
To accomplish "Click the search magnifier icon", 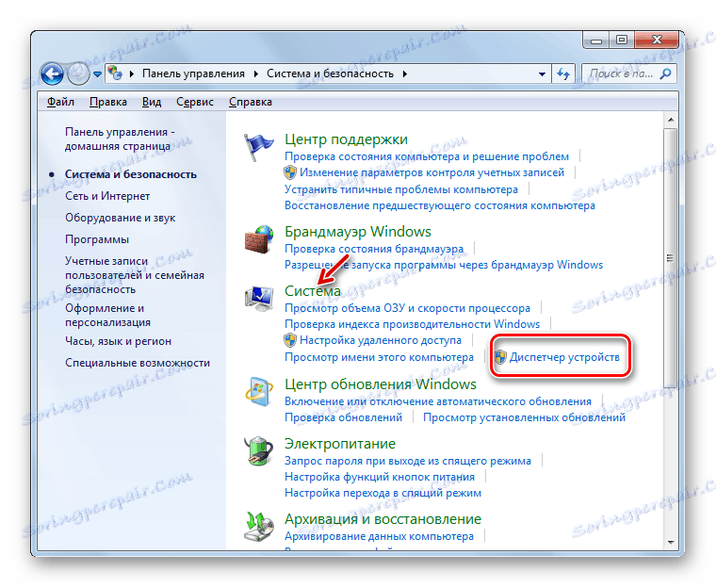I will point(666,73).
